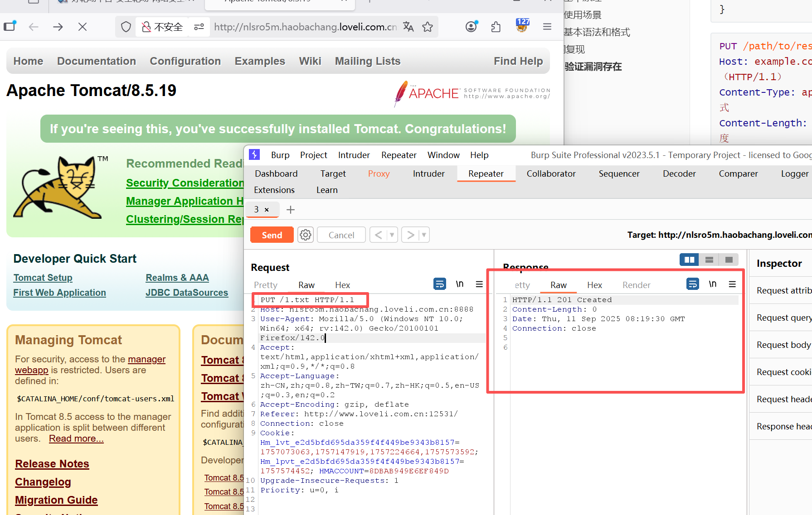Open the Window menu
This screenshot has height=515, width=812.
pyautogui.click(x=443, y=155)
